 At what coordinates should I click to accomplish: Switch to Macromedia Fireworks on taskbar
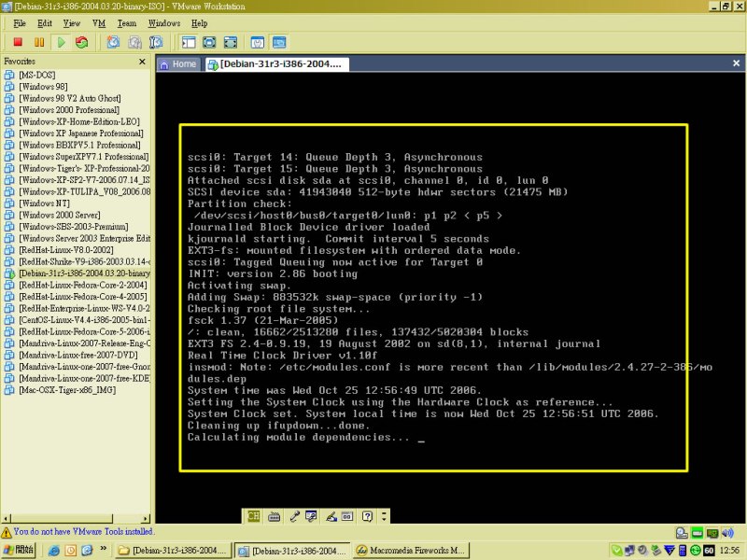pos(411,551)
